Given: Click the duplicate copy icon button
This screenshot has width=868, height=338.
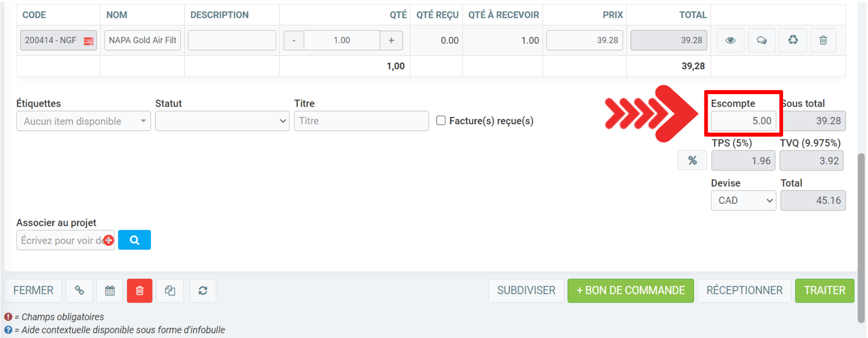Looking at the screenshot, I should tap(170, 290).
